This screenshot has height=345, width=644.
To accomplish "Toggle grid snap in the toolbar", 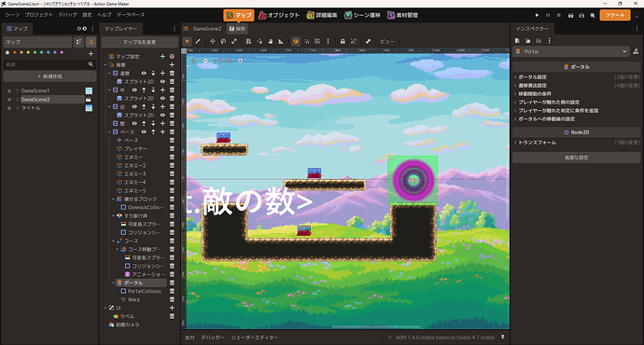I will [x=317, y=41].
